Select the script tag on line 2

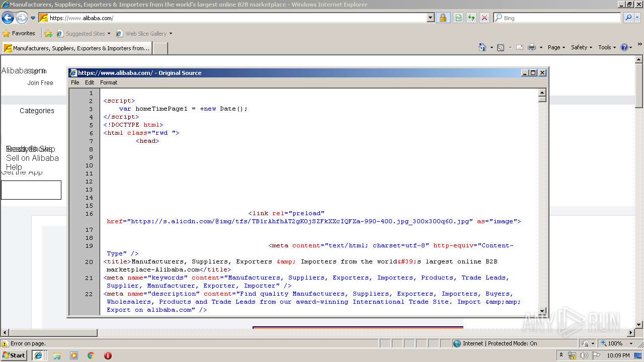click(x=119, y=101)
